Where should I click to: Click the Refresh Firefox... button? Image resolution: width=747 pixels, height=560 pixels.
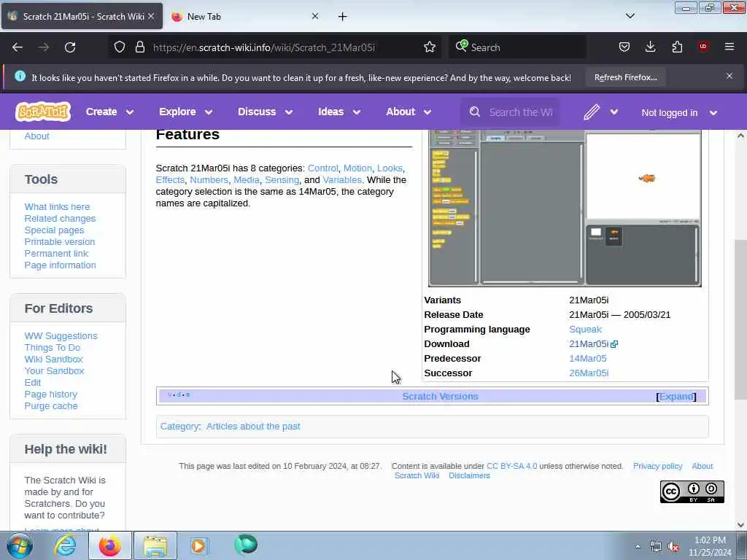(625, 77)
